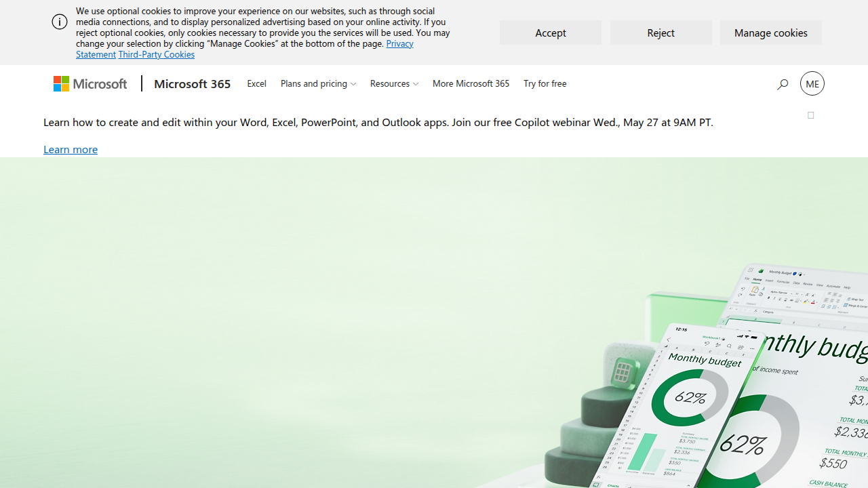Expand the Resources dropdown
Screen dimensions: 868x488
pyautogui.click(x=394, y=83)
